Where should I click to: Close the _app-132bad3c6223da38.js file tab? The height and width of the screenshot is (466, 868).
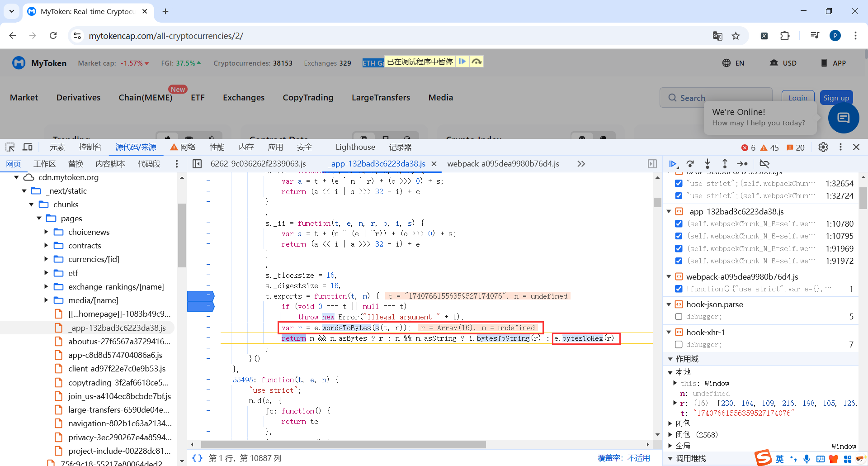point(434,164)
